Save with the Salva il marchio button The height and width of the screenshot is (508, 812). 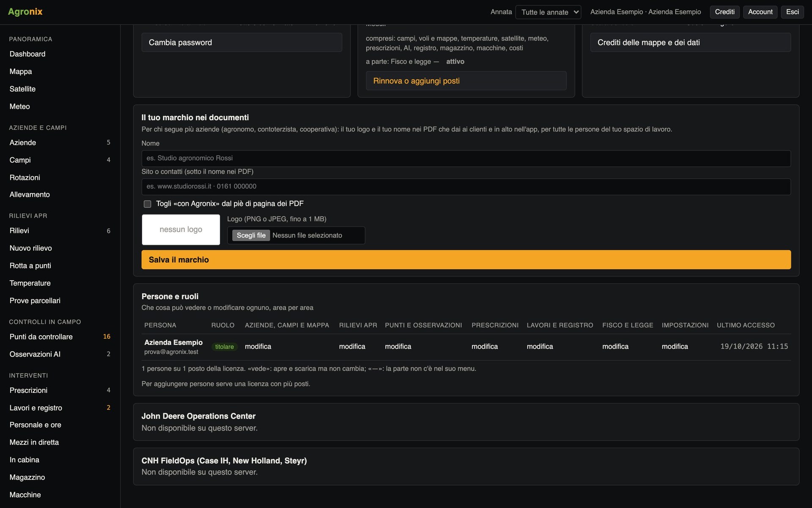tap(466, 260)
